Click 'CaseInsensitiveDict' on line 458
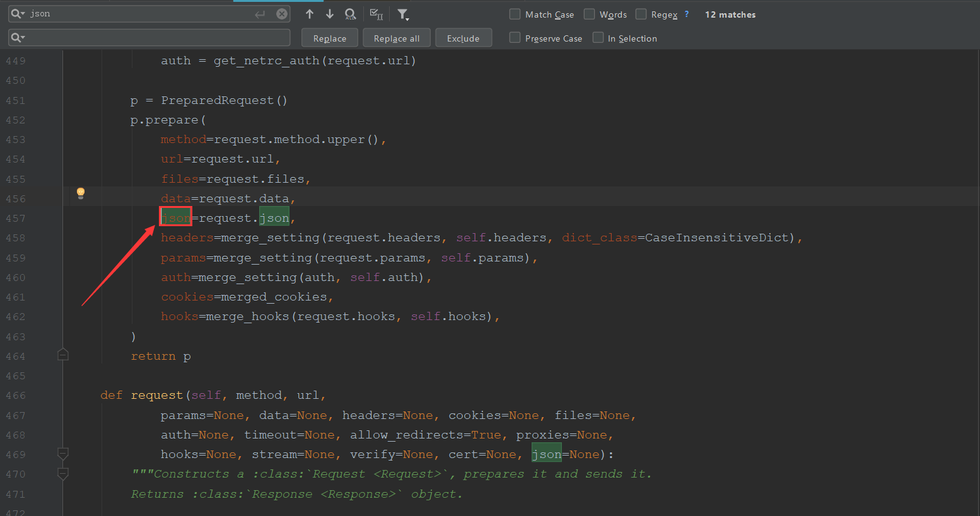Viewport: 980px width, 516px height. (x=717, y=238)
